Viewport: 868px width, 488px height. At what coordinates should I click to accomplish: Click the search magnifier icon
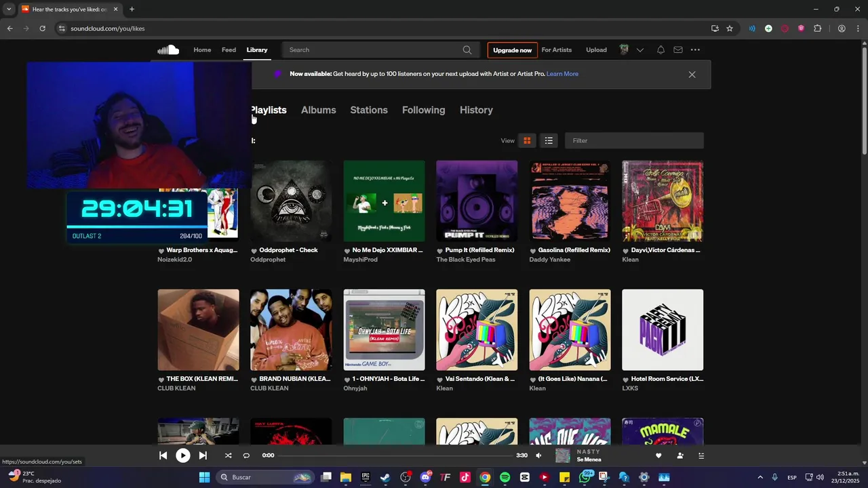tap(467, 49)
